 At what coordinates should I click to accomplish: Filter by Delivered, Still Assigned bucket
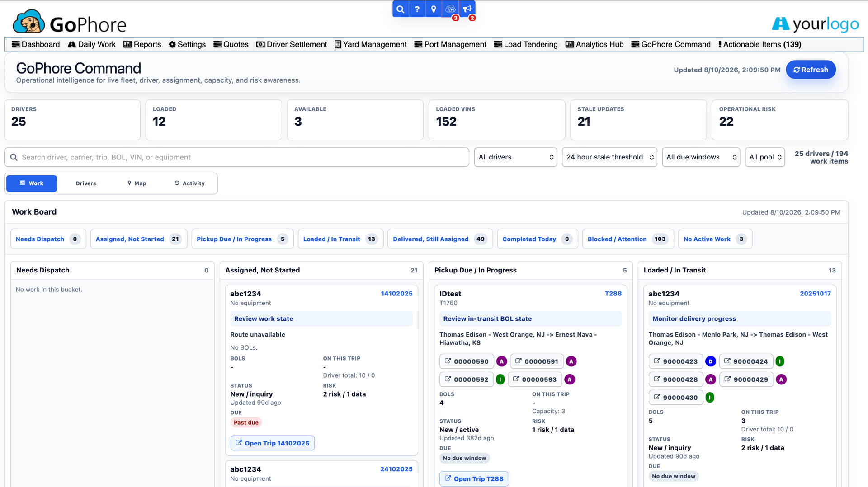coord(440,239)
